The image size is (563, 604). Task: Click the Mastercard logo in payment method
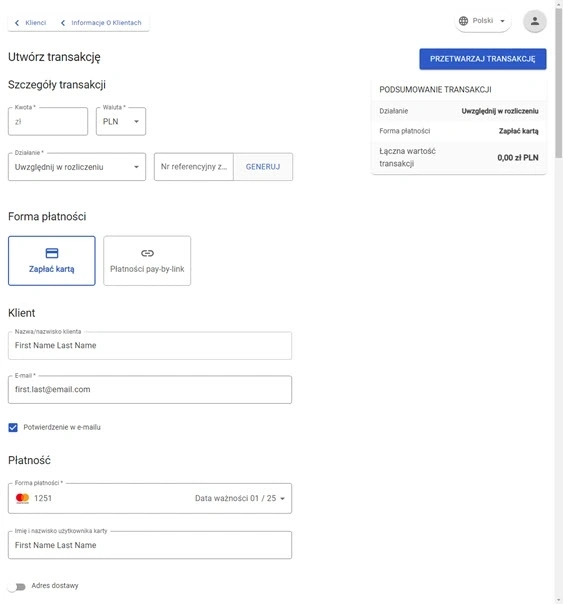click(22, 498)
